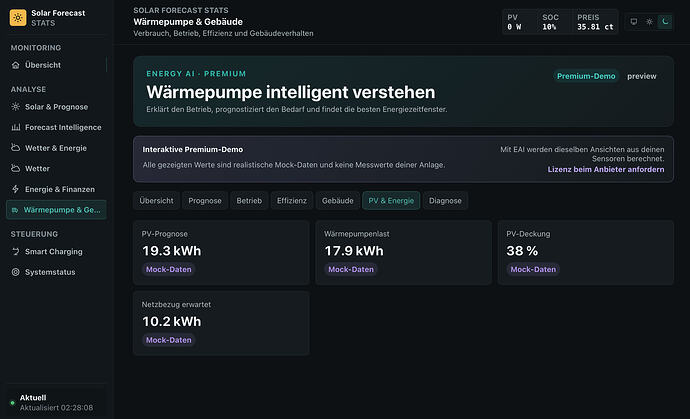
Task: Click the heat pump icon beside Wärmepumpe & Ge...
Action: [15, 210]
